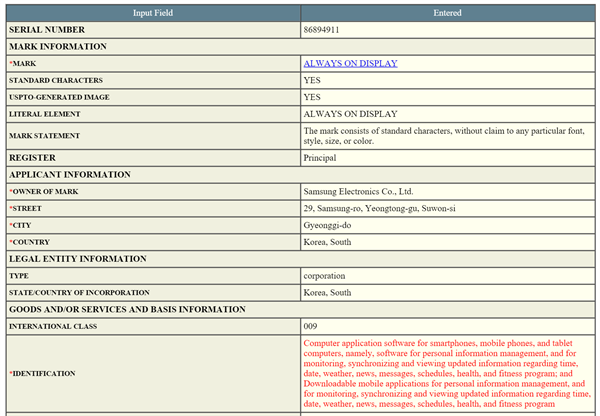Click the STANDARD CHARACTERS field label
Viewport: 600px width, 416px height.
[x=56, y=80]
